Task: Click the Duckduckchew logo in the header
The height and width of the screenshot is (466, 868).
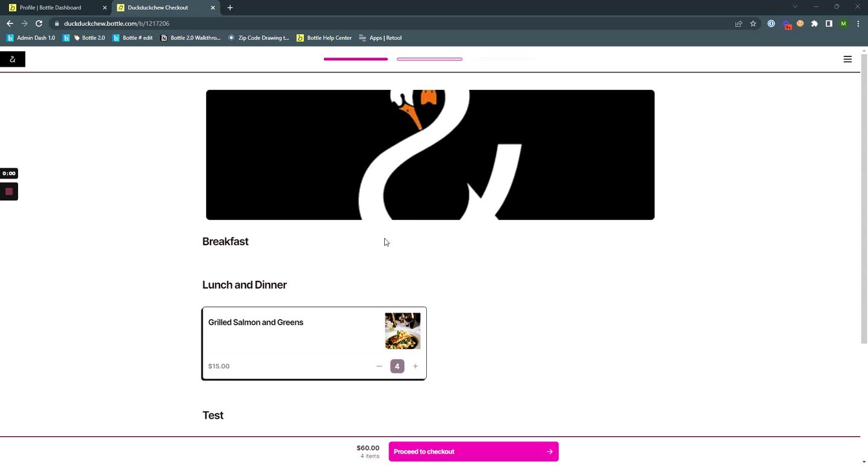Action: coord(12,60)
